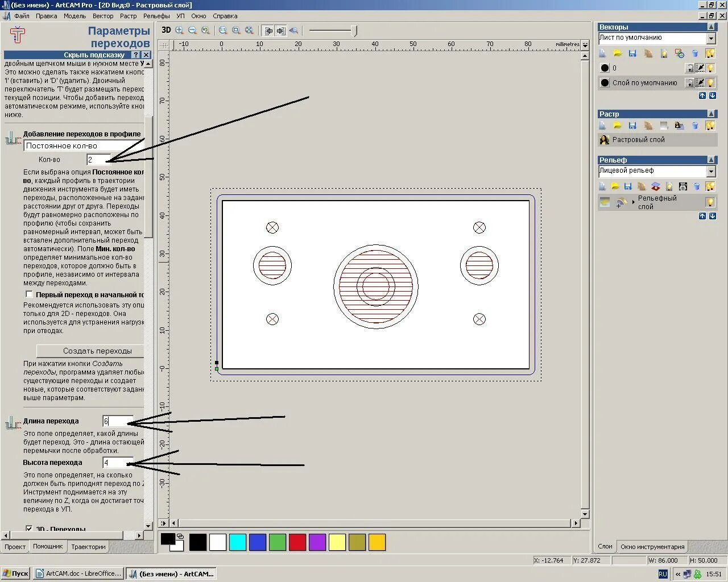
Task: Switch to the 3D view button
Action: [x=166, y=30]
